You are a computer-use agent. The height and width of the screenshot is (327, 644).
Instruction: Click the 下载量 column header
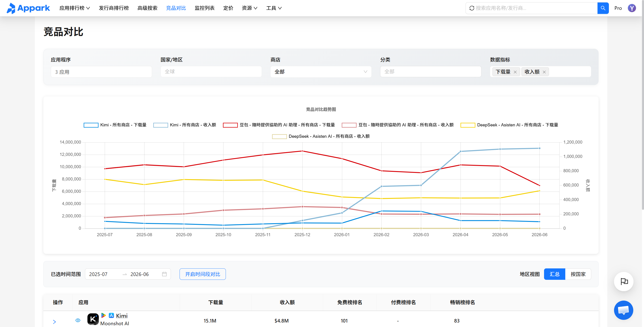(216, 302)
